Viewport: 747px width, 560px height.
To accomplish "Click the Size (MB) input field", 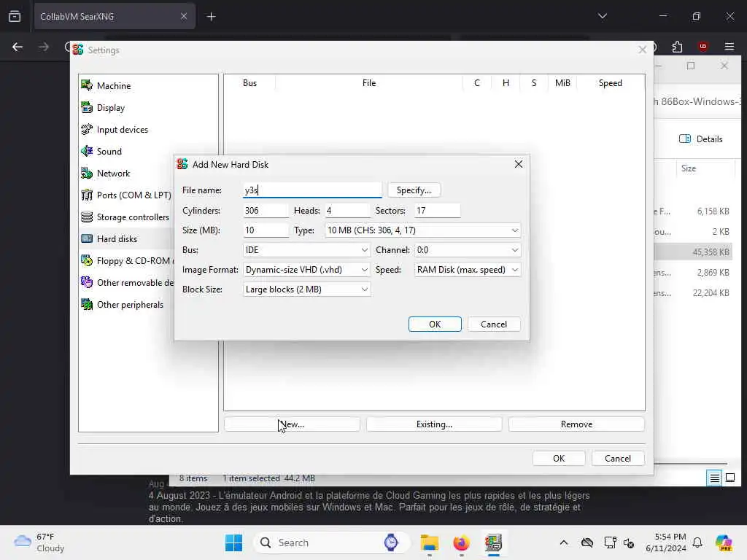I will [x=266, y=230].
